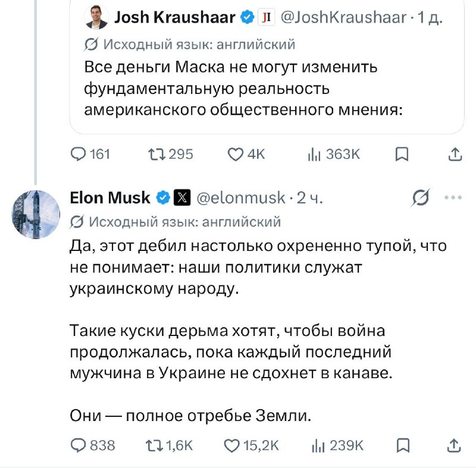Viewport: 476px width, 468px height.
Task: Open Josh Kraushaar's profile avatar
Action: coord(96,17)
